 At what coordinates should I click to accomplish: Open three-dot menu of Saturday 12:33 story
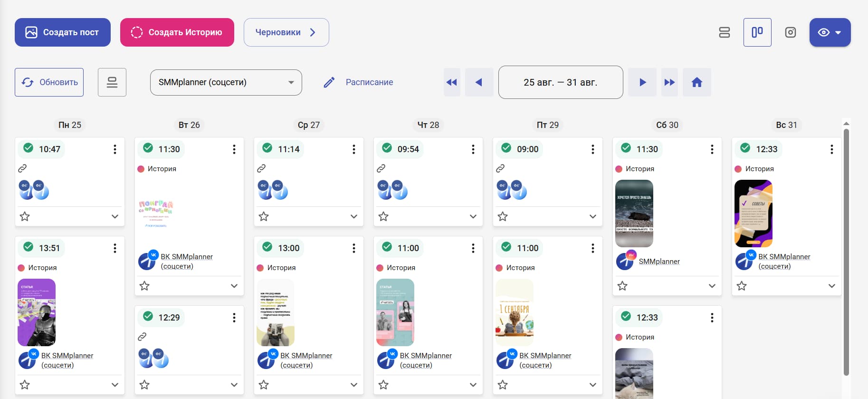712,318
